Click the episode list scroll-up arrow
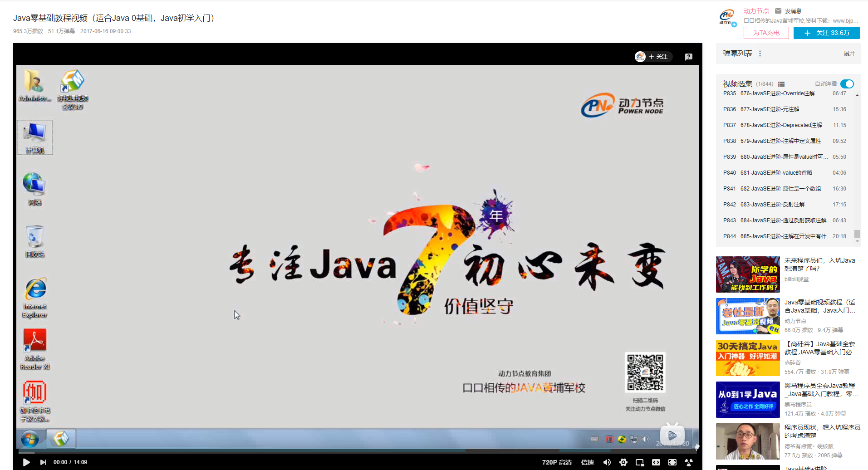Screen dimensions: 868x470 click(857, 95)
